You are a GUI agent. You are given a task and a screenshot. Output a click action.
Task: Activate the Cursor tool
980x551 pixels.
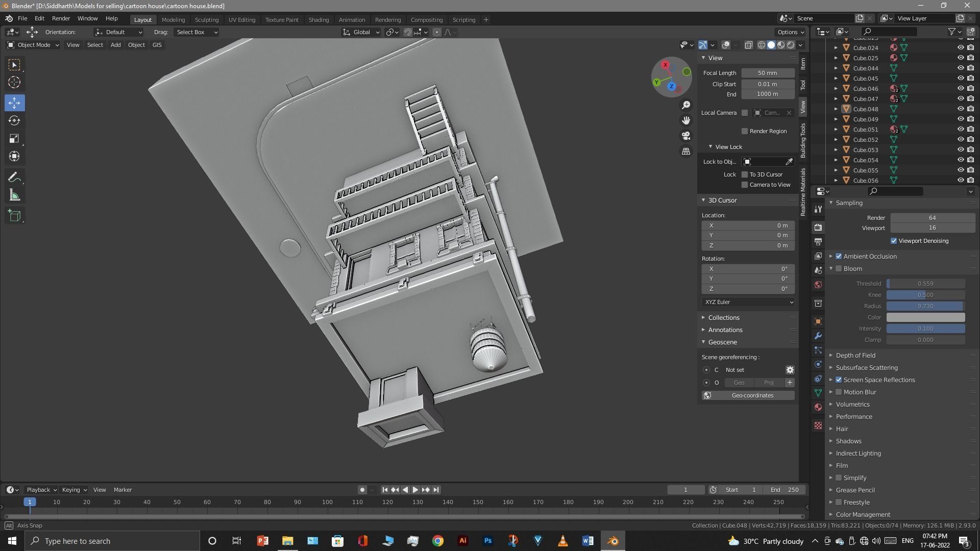coord(14,83)
